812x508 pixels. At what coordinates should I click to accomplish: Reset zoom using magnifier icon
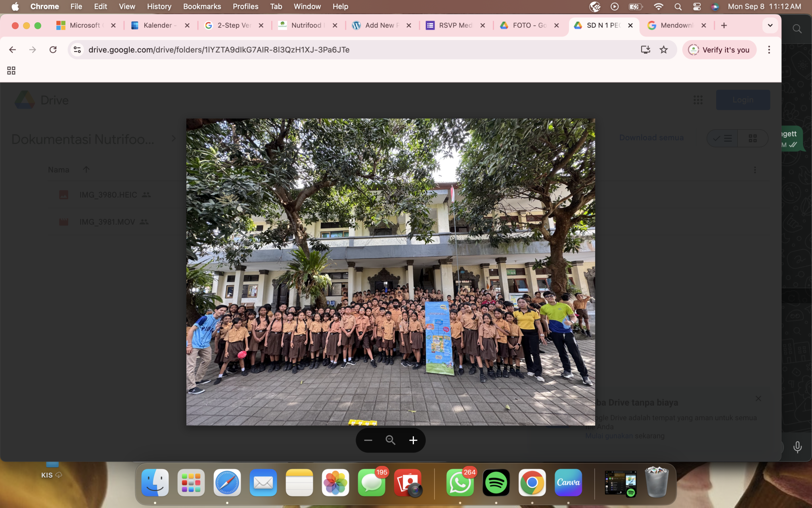click(391, 440)
